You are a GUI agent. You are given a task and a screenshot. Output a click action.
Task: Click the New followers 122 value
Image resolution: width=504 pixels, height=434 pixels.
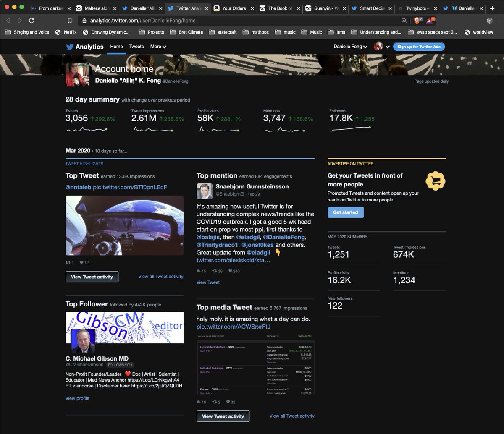(335, 306)
